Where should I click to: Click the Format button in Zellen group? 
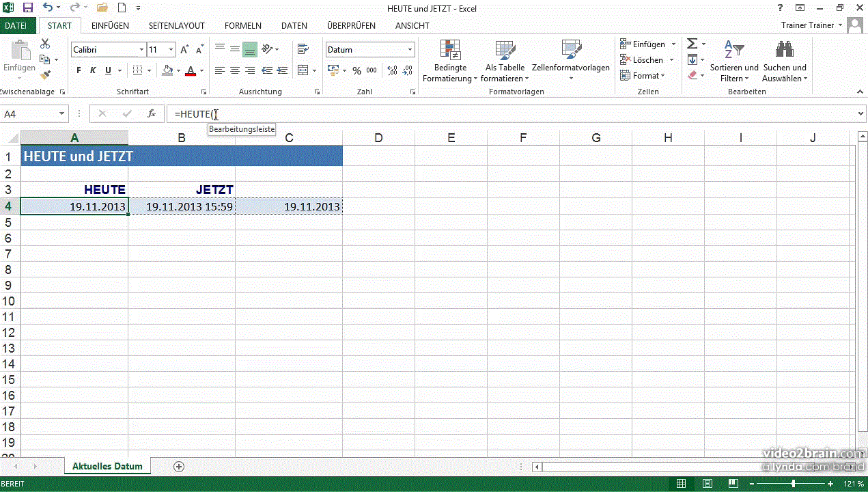(x=643, y=75)
